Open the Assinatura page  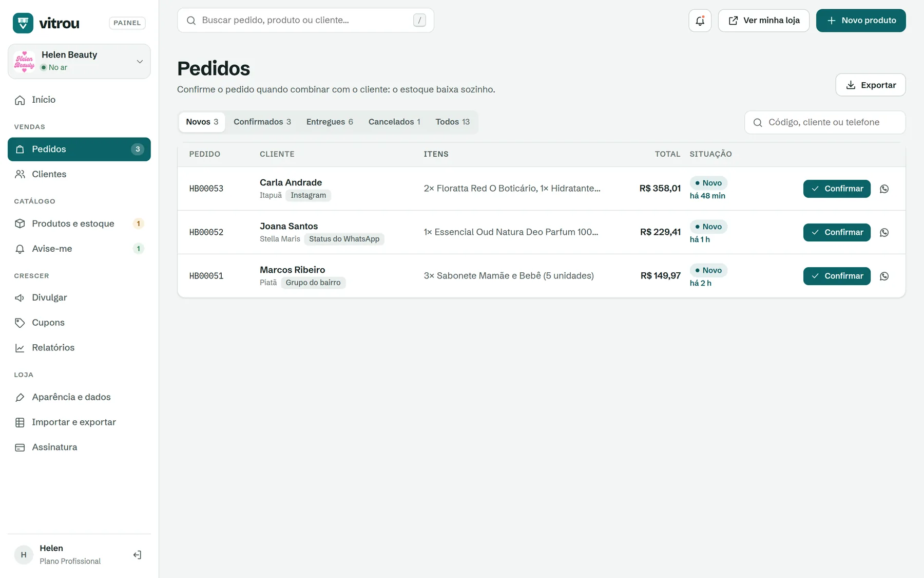tap(79, 448)
